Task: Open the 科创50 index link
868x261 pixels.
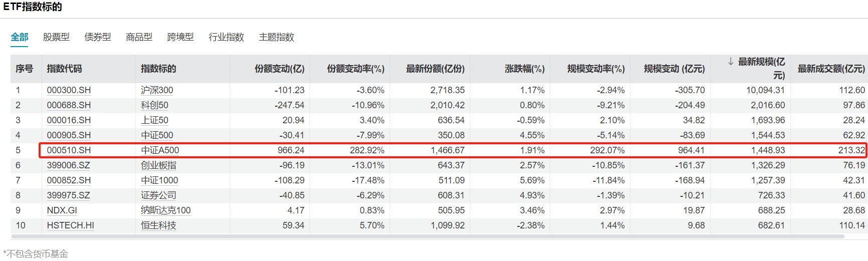Action: [154, 105]
